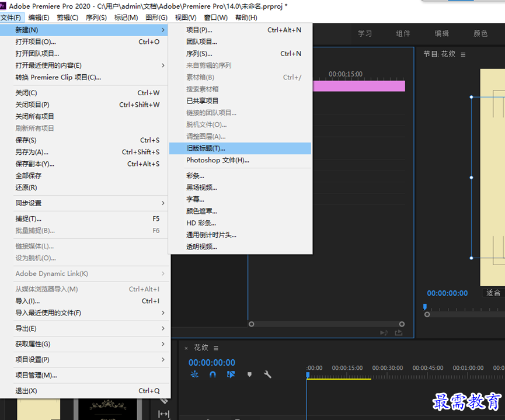Open the 标记(M) menu
This screenshot has height=420, width=505.
126,18
